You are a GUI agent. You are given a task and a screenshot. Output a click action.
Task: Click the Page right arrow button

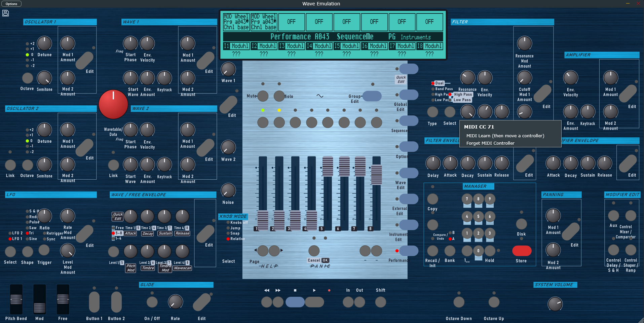tap(274, 251)
